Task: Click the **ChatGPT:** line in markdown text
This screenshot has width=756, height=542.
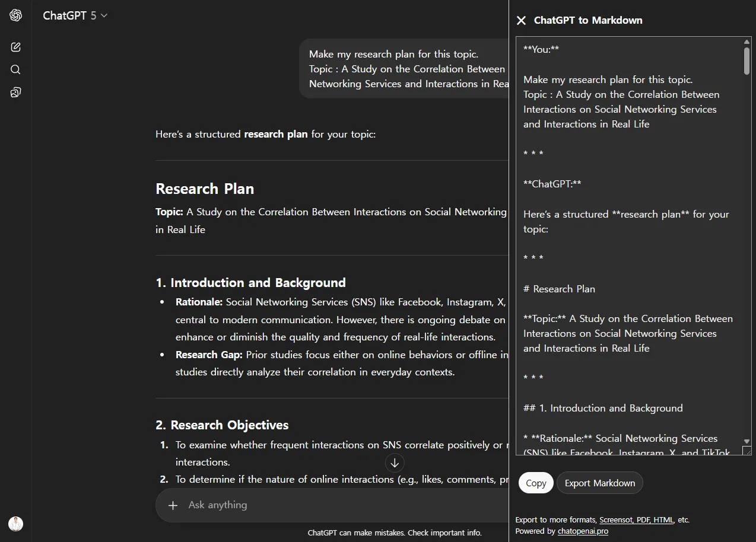Action: point(552,184)
